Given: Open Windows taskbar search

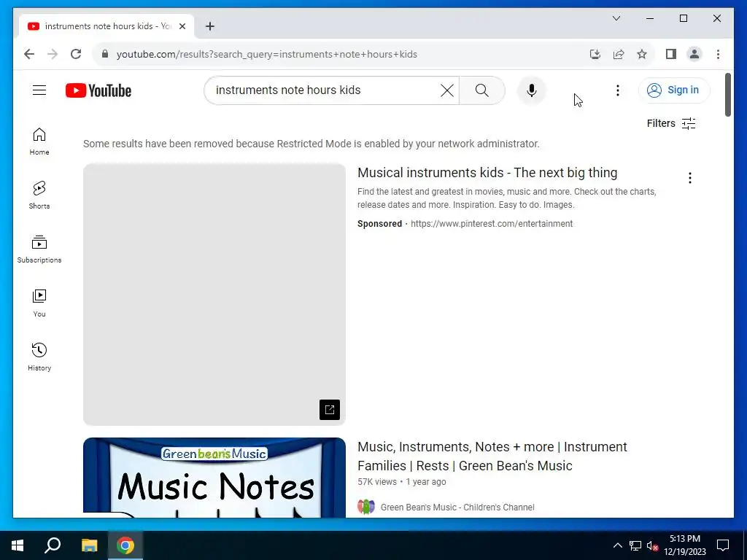Looking at the screenshot, I should (x=53, y=545).
